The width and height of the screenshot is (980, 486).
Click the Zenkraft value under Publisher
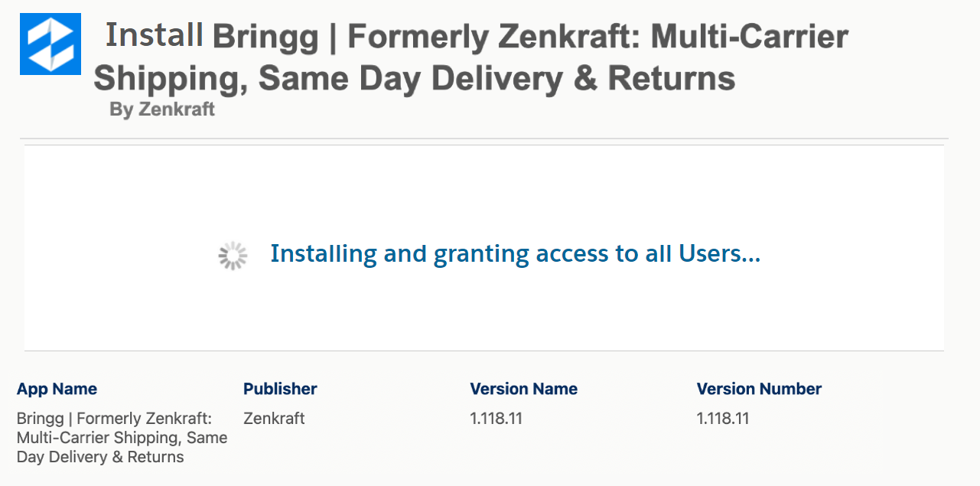[274, 419]
